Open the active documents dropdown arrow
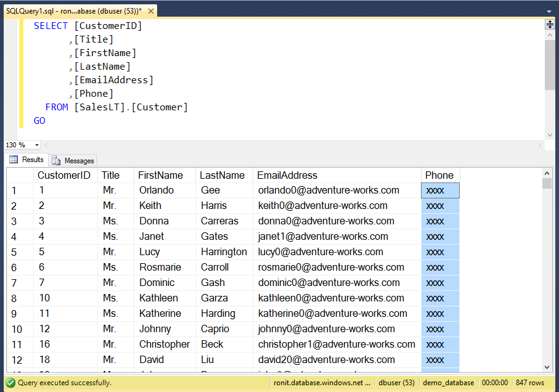Viewport: 559px width, 392px height. [549, 11]
